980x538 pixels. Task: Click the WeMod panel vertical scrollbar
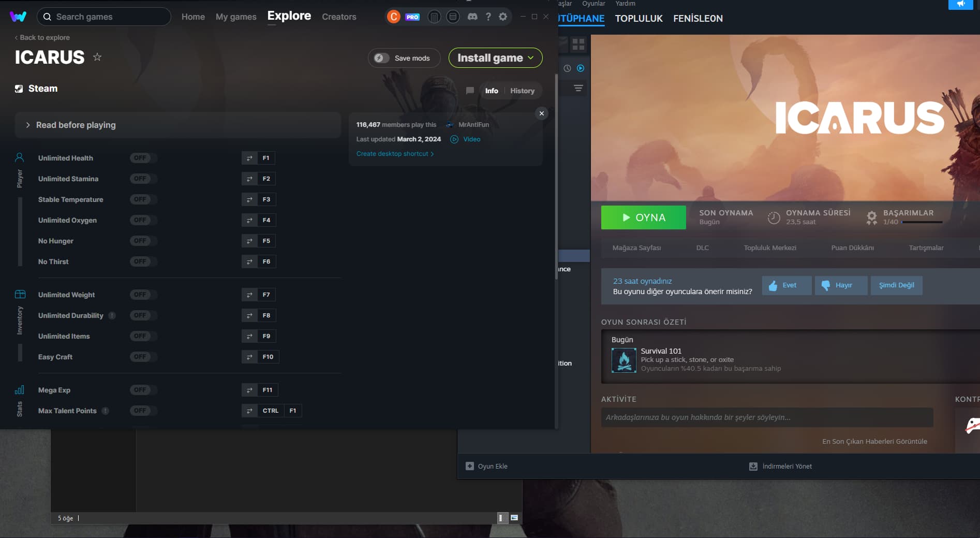[556, 176]
